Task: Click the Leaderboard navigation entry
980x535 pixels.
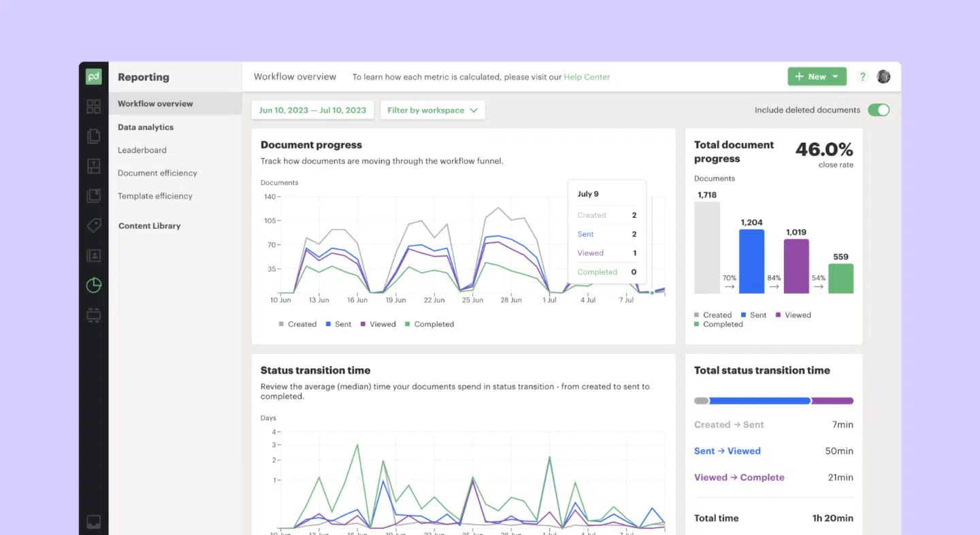Action: coord(142,150)
